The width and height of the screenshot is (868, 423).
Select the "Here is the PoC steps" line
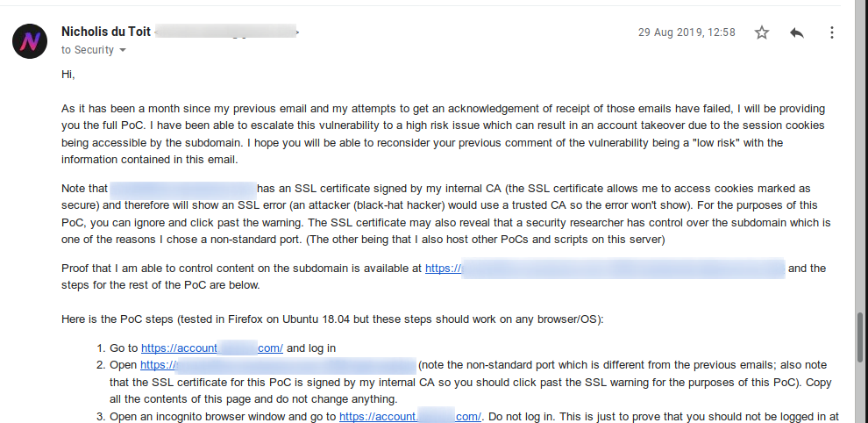[332, 320]
